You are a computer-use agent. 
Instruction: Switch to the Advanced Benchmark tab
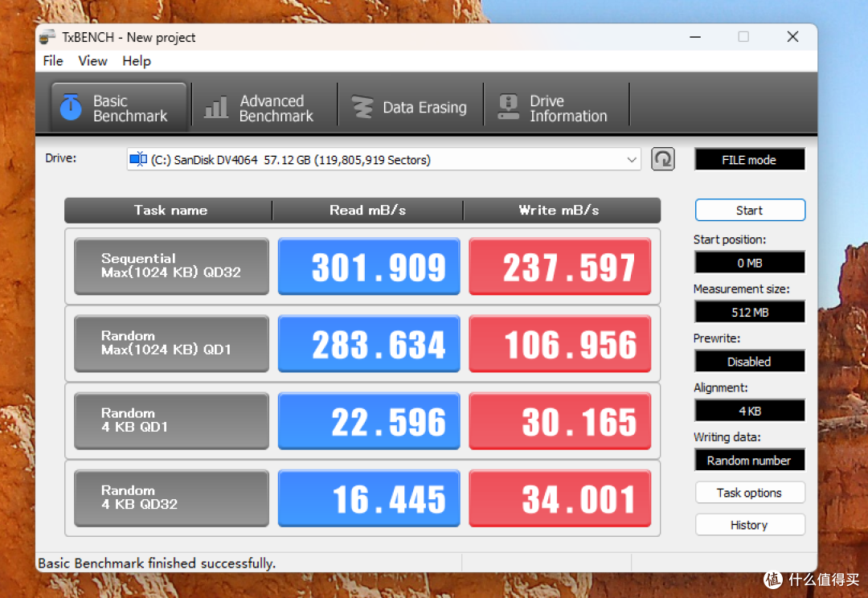(x=264, y=108)
